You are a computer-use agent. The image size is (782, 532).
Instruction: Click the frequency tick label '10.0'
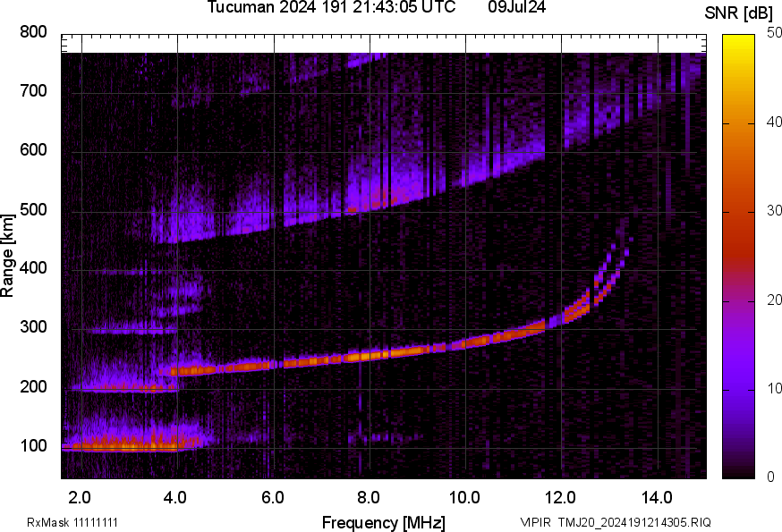pyautogui.click(x=464, y=498)
